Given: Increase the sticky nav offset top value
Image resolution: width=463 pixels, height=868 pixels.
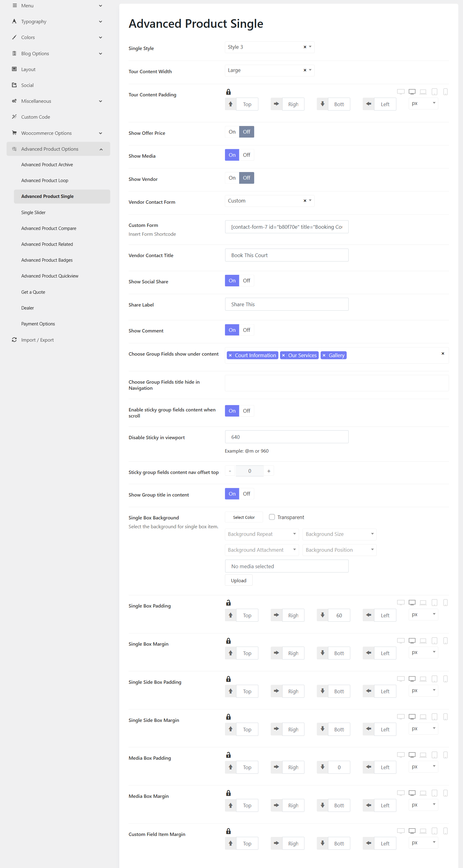Looking at the screenshot, I should coord(269,471).
